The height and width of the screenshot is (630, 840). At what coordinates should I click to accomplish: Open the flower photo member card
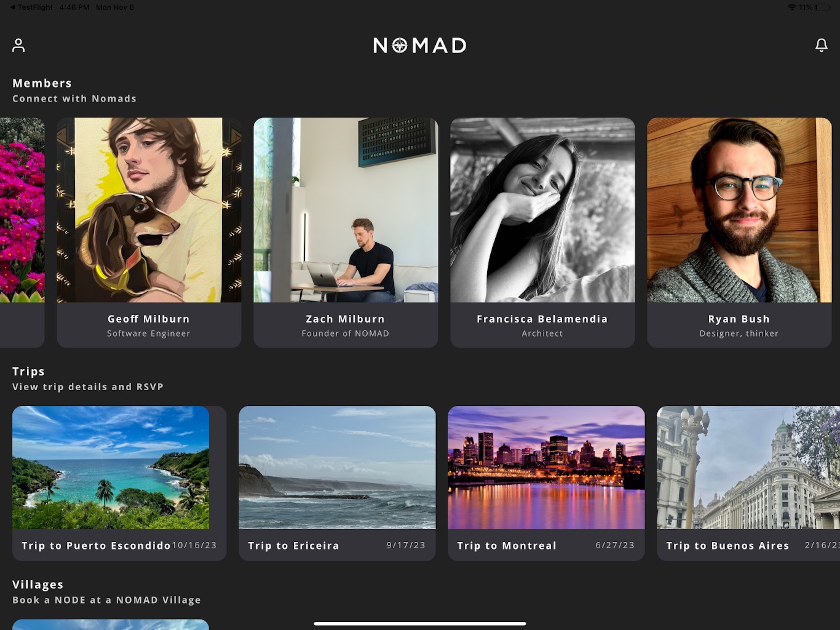pos(22,233)
